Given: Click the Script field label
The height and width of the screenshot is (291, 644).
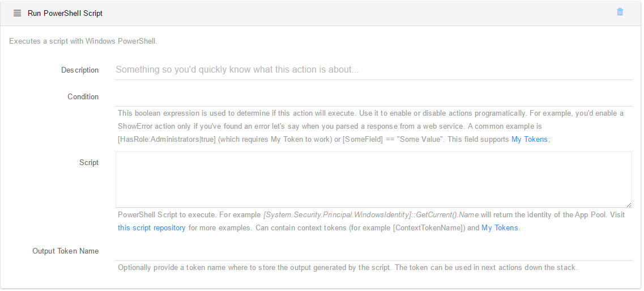Looking at the screenshot, I should click(x=89, y=163).
